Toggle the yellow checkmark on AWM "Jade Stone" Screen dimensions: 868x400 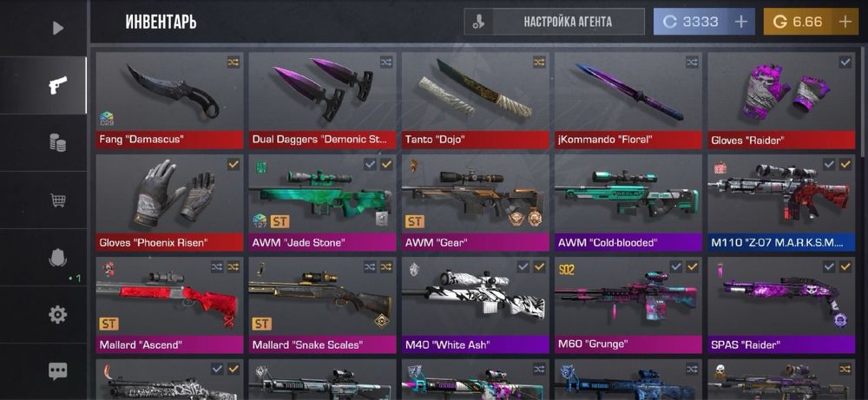pos(386,164)
